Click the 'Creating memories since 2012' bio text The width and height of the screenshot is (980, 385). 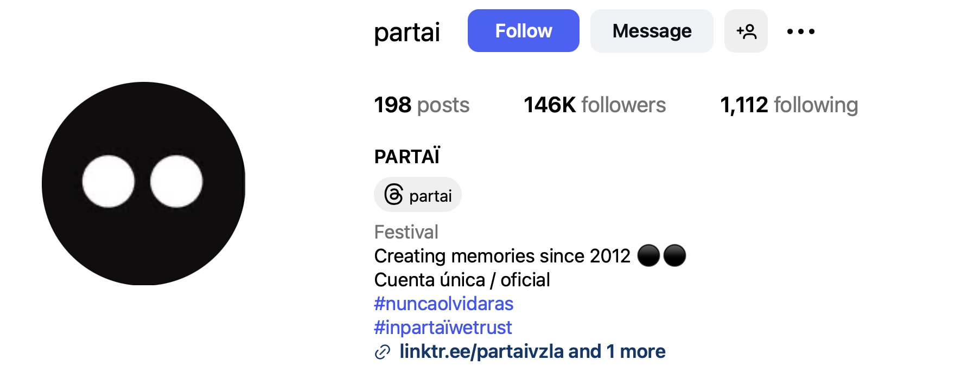click(x=502, y=256)
